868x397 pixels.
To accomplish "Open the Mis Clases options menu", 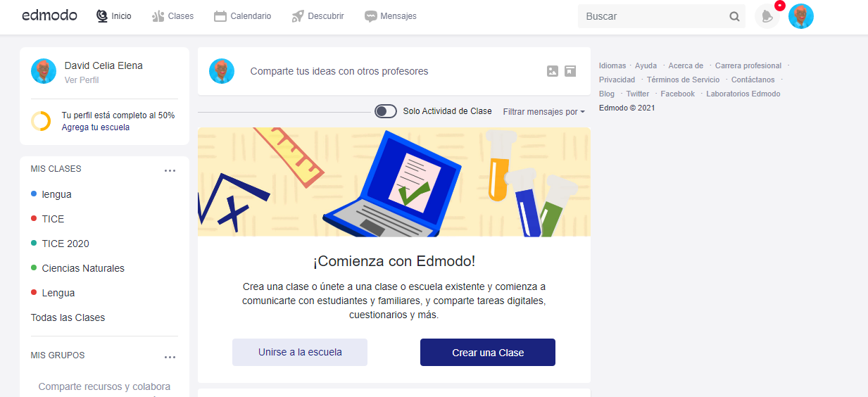I will [170, 170].
